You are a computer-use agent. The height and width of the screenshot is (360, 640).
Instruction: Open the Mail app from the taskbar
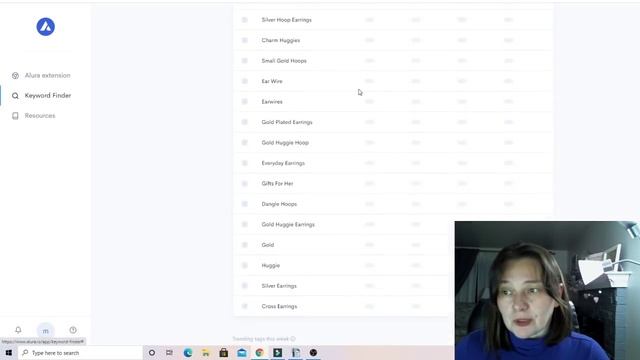pyautogui.click(x=242, y=353)
